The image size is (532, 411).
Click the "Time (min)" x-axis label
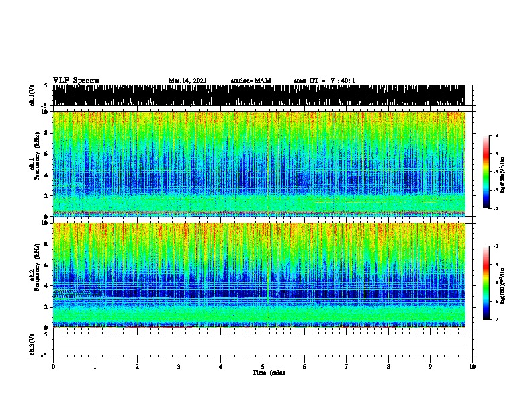(269, 373)
